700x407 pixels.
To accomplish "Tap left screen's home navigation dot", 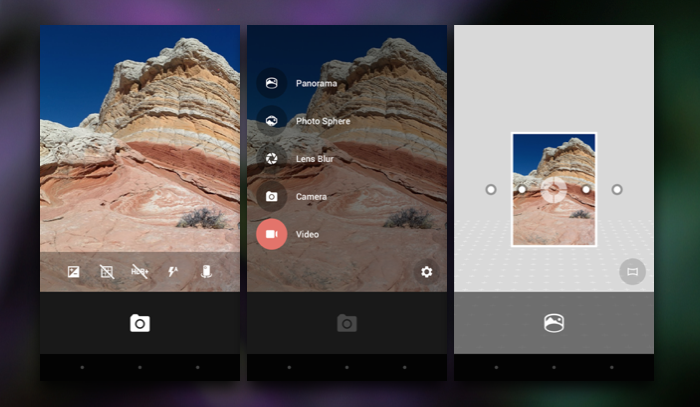I will pos(140,367).
